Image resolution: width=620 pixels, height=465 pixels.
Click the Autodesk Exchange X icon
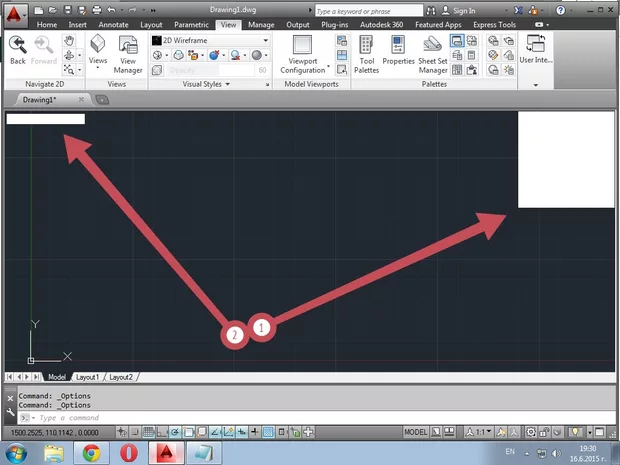tap(518, 11)
